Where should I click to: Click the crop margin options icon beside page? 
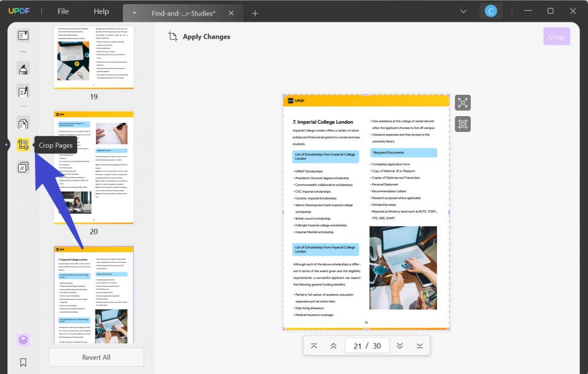(463, 124)
